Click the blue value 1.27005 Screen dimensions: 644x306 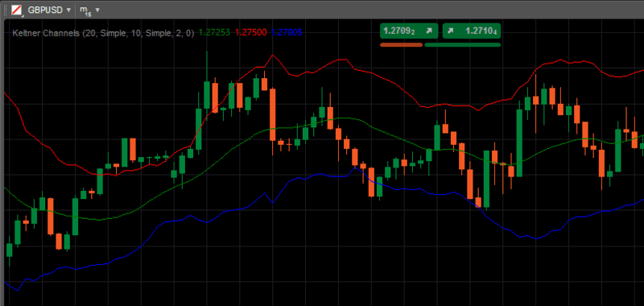tap(287, 33)
